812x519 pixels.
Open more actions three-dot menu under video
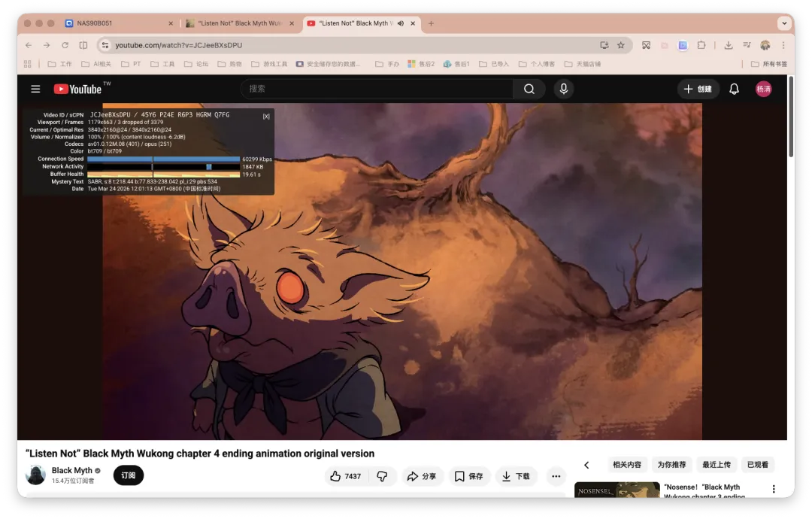point(556,476)
